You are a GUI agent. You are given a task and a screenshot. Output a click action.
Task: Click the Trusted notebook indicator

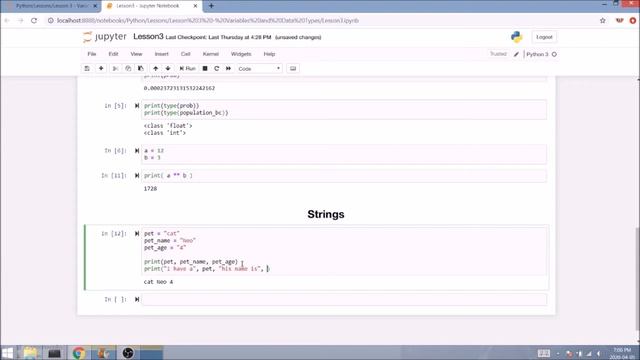[x=498, y=54]
